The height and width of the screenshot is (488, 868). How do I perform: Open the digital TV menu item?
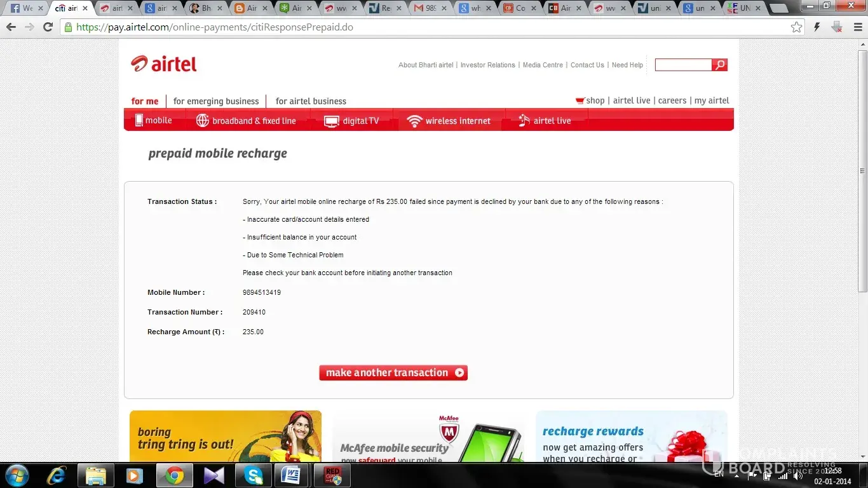(351, 121)
